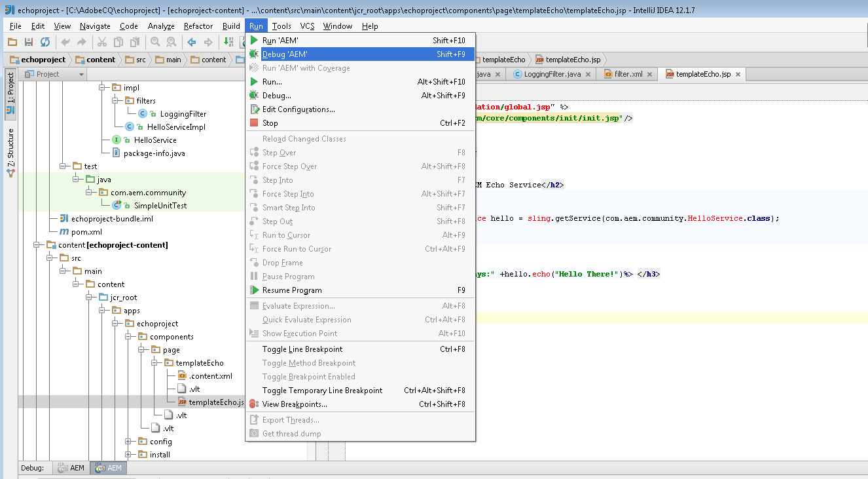Collapse the jcr_root folder node
The image size is (868, 479).
[89, 297]
